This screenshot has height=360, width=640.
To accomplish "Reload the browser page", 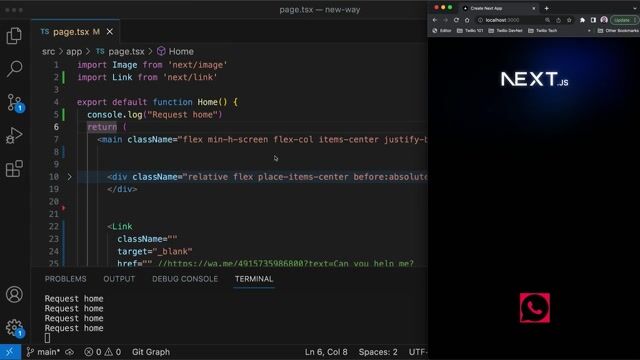I will click(456, 20).
